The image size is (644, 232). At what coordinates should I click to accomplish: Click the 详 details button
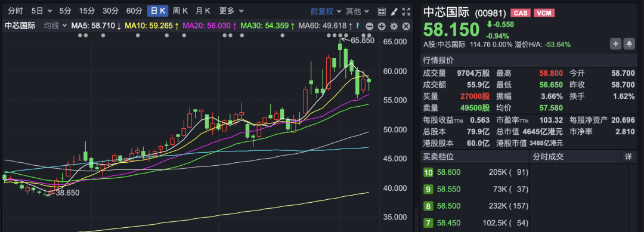click(628, 156)
